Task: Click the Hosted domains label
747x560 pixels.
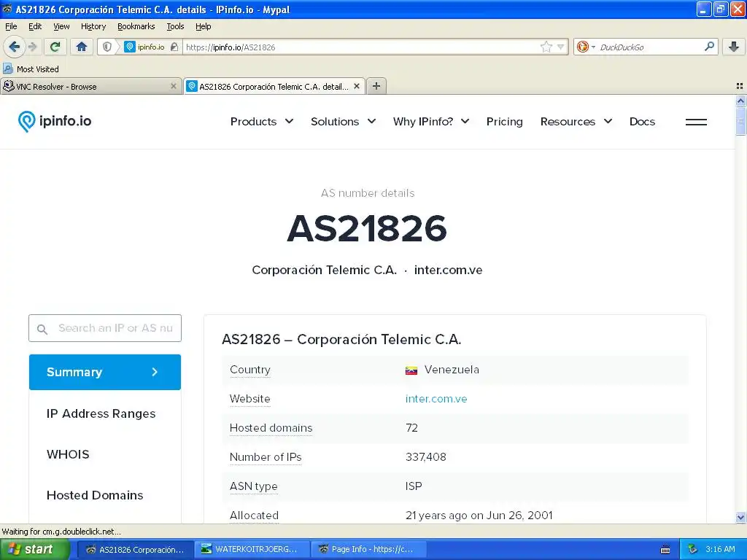Action: tap(271, 428)
